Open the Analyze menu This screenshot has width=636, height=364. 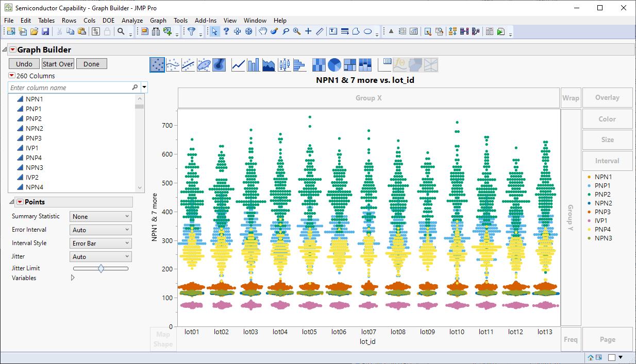(x=132, y=21)
